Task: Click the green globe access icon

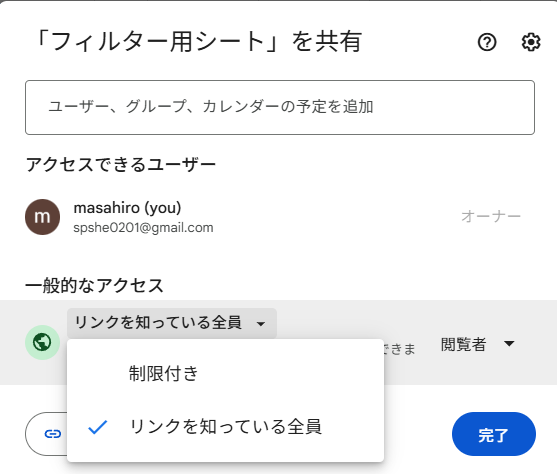Action: tap(42, 342)
